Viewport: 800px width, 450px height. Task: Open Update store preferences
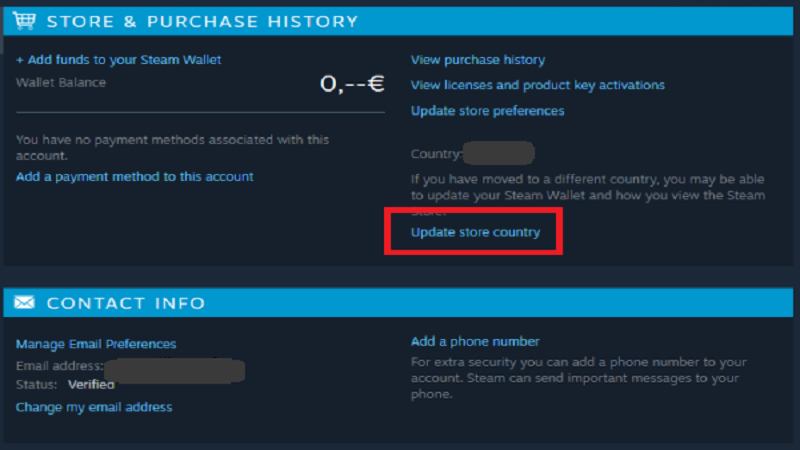tap(488, 111)
